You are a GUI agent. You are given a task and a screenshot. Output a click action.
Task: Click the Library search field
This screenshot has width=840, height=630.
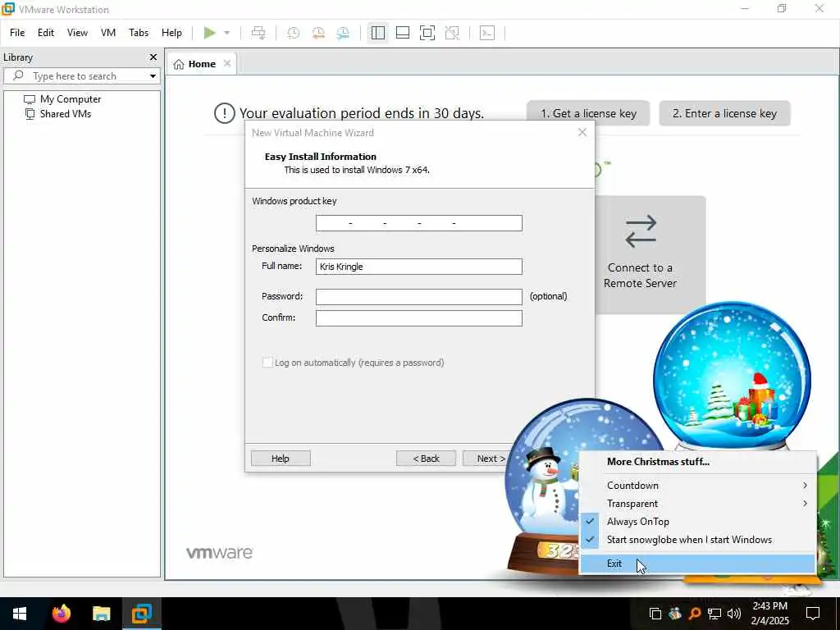(82, 76)
